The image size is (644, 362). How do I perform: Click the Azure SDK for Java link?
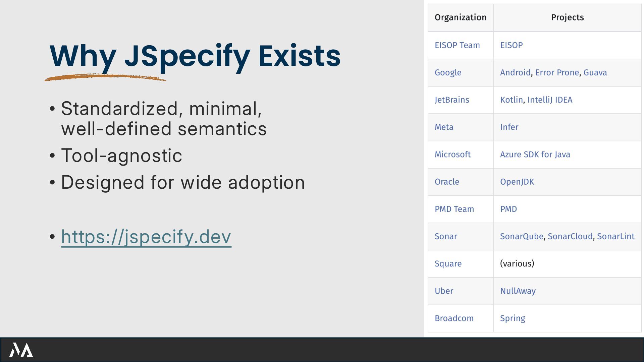click(x=535, y=155)
